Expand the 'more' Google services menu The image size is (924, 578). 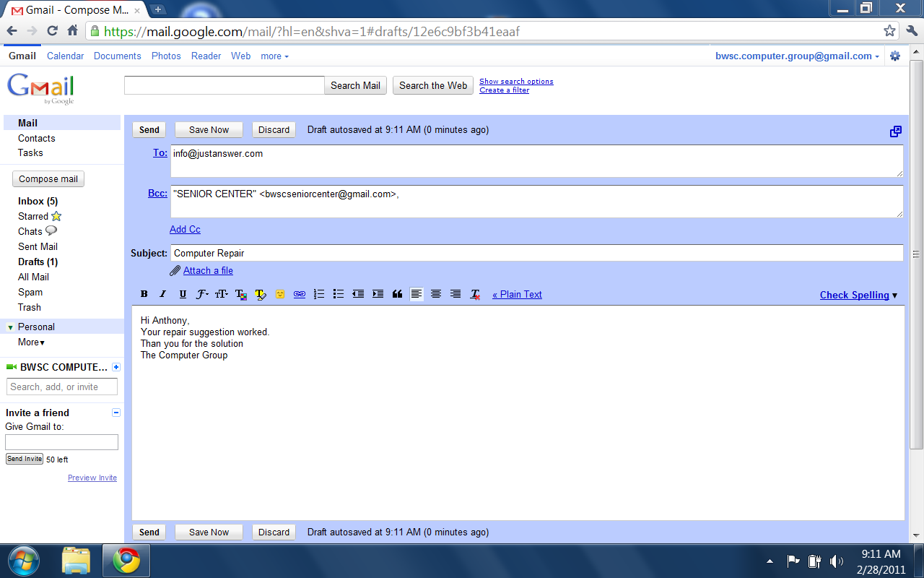click(274, 56)
